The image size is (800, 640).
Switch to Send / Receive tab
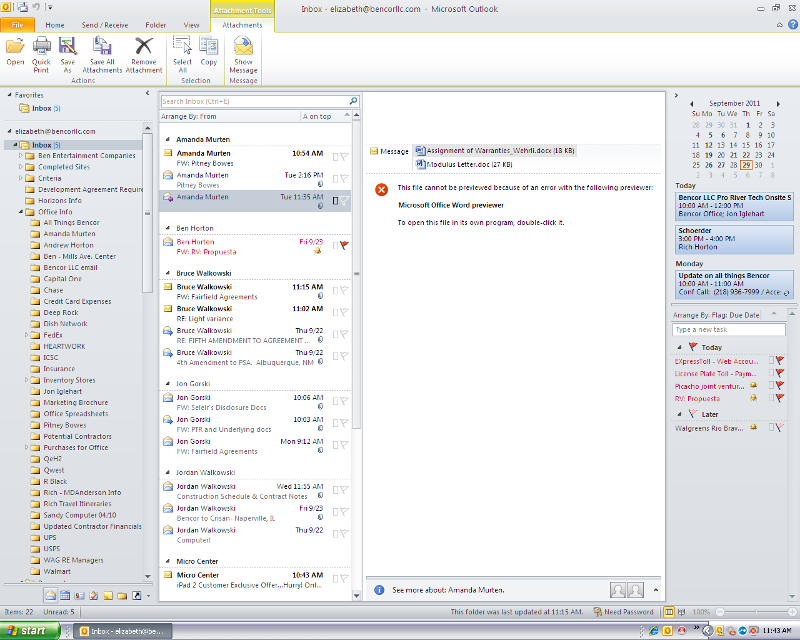point(105,25)
